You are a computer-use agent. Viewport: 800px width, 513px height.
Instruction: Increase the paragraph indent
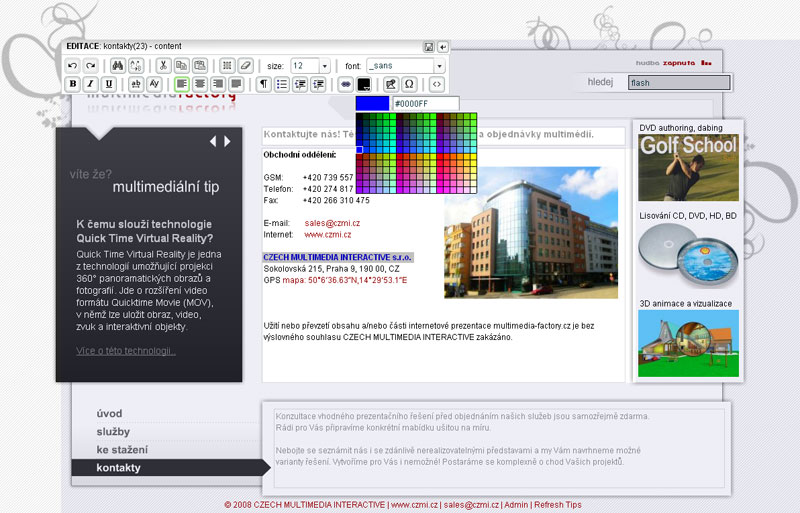318,84
